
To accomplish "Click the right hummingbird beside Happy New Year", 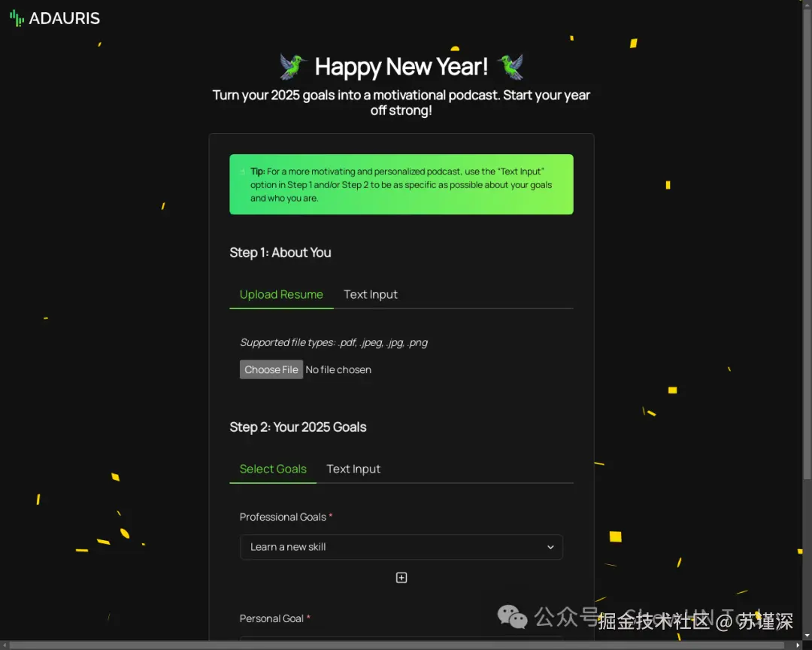I will [511, 66].
